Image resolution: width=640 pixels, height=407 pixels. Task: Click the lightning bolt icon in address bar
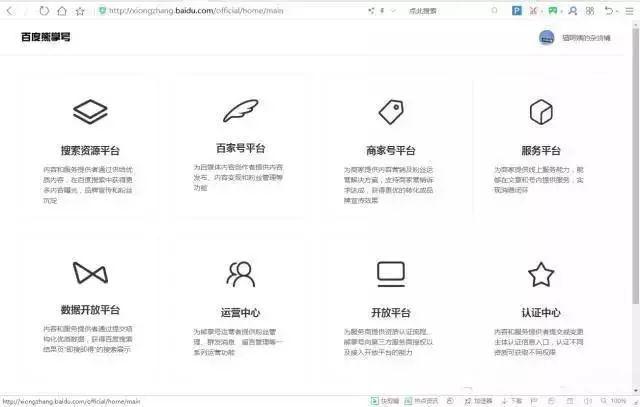(382, 11)
